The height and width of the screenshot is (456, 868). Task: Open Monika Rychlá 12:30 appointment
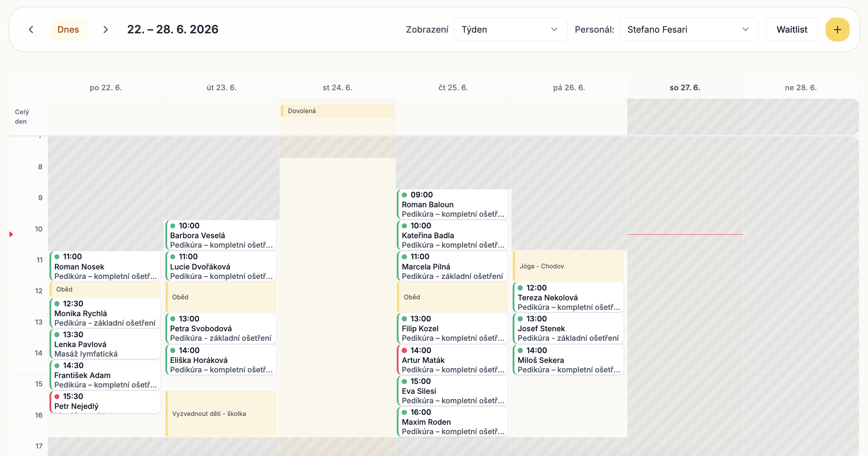click(105, 313)
